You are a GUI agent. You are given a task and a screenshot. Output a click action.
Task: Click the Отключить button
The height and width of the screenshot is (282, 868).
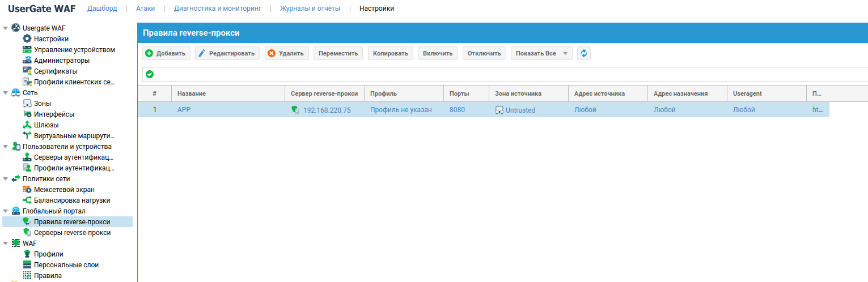[x=484, y=53]
